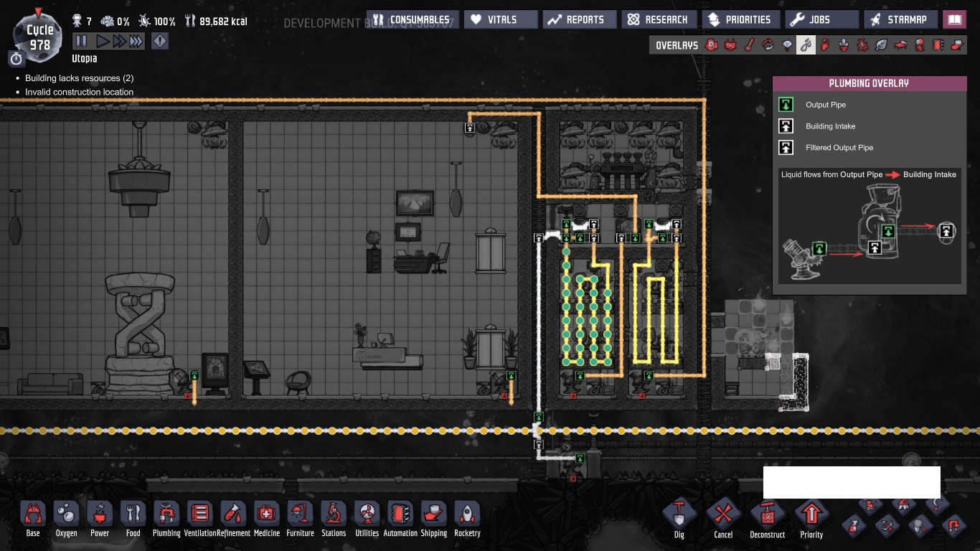
Task: Set game speed to normal play
Action: pyautogui.click(x=103, y=41)
